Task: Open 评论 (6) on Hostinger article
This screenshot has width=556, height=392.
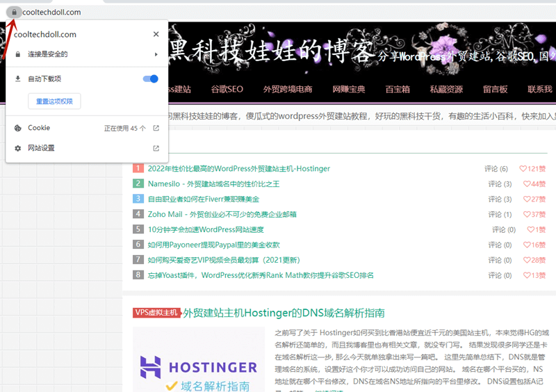Action: point(496,169)
